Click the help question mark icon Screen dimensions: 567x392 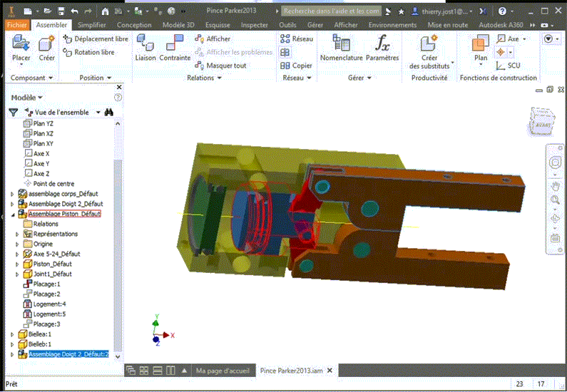click(x=502, y=11)
